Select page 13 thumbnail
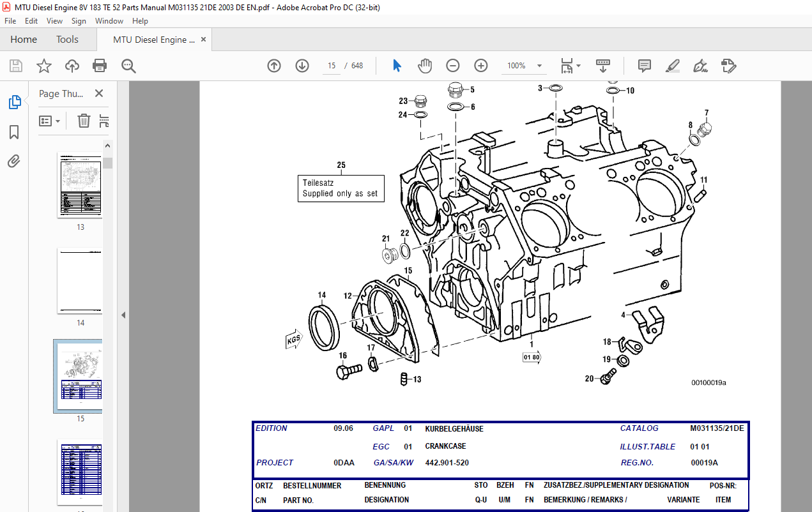Image resolution: width=812 pixels, height=512 pixels. pyautogui.click(x=80, y=186)
